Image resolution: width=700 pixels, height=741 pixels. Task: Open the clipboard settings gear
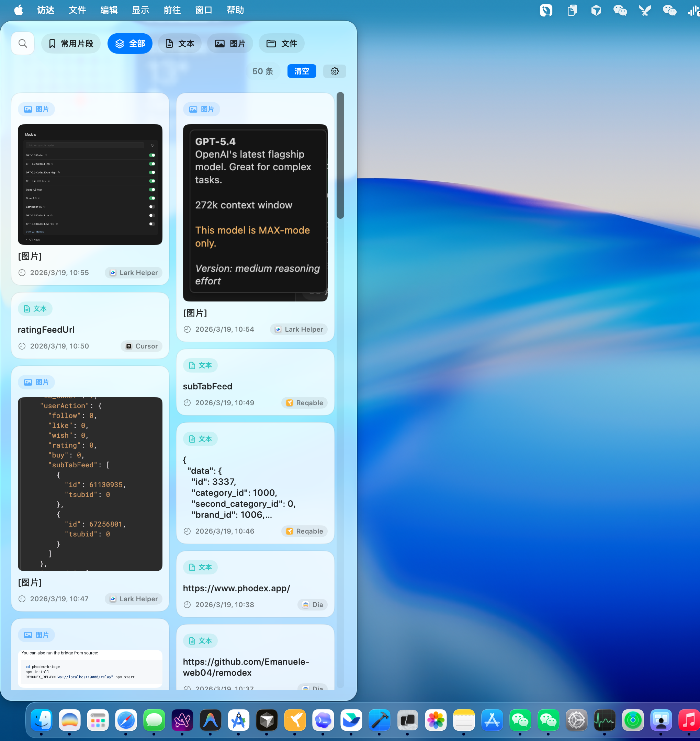[334, 71]
